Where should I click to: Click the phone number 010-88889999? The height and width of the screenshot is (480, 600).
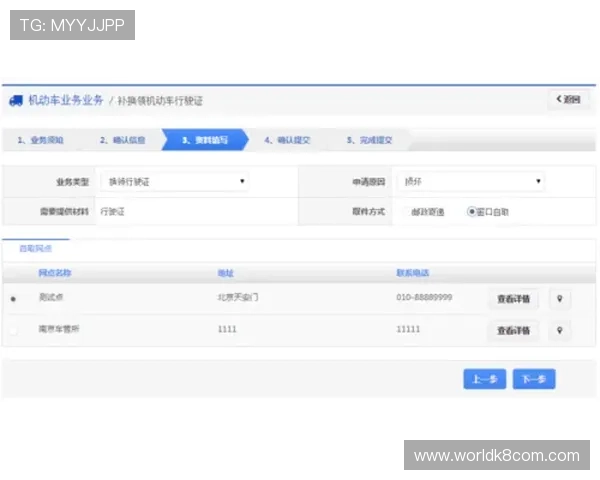[424, 297]
